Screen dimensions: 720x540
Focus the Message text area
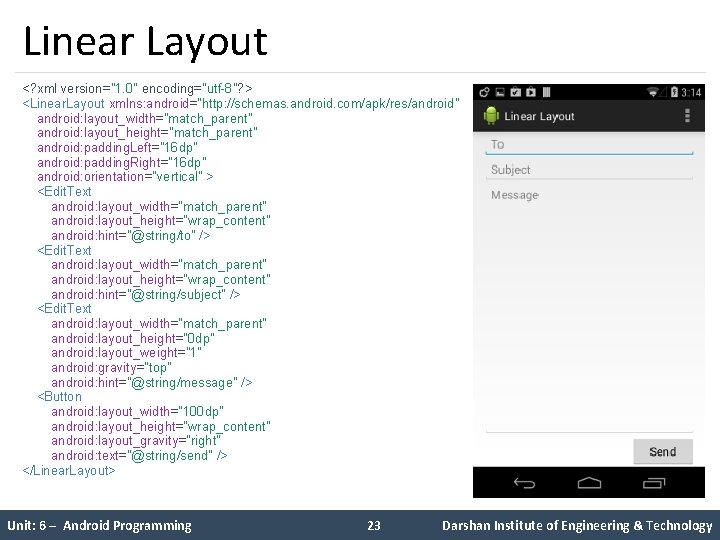(589, 309)
